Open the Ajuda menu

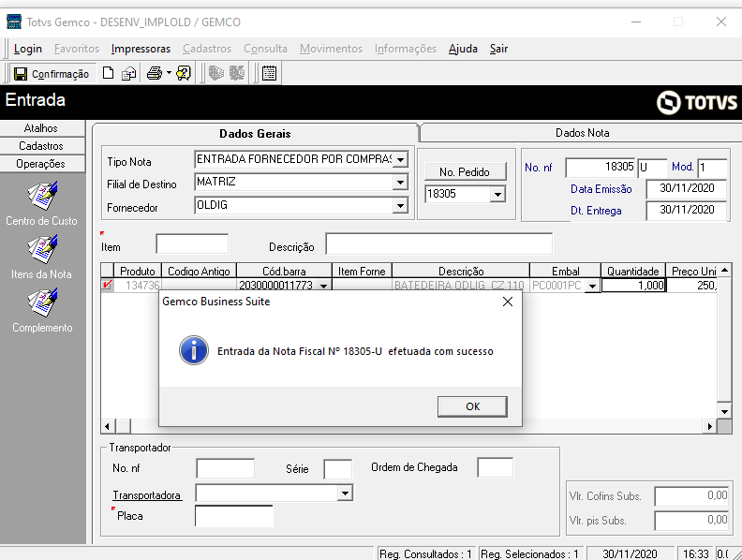click(x=463, y=49)
